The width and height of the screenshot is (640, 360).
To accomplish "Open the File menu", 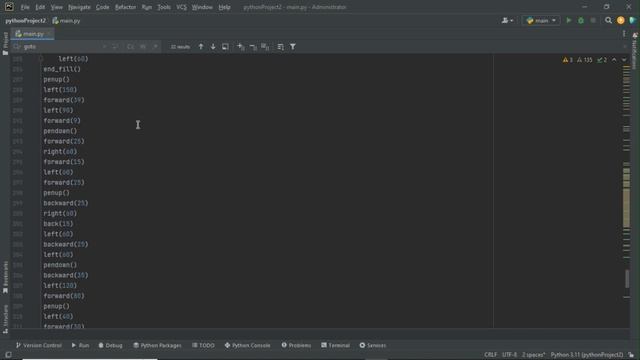I will (25, 7).
